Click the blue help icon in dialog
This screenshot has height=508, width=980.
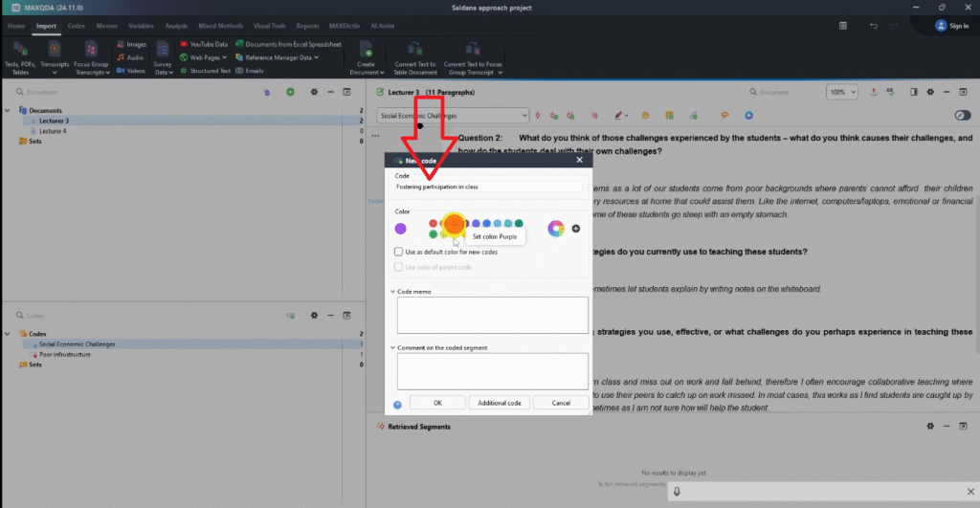tap(397, 405)
